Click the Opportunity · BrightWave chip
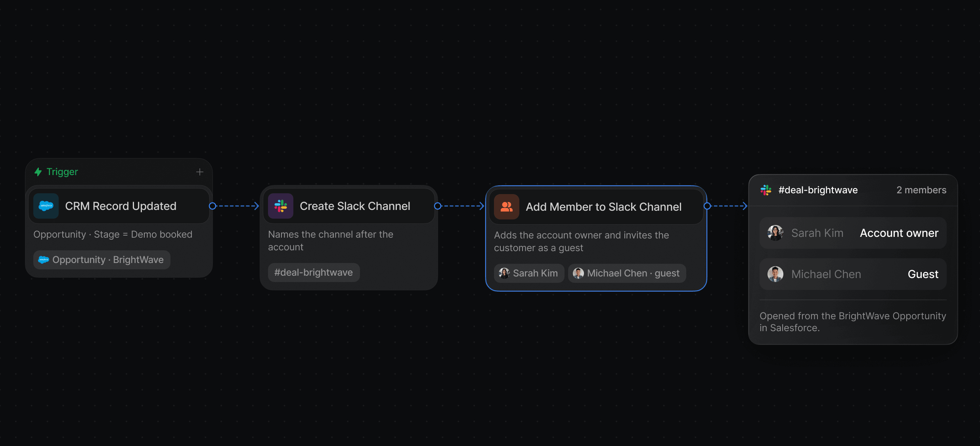 tap(102, 260)
